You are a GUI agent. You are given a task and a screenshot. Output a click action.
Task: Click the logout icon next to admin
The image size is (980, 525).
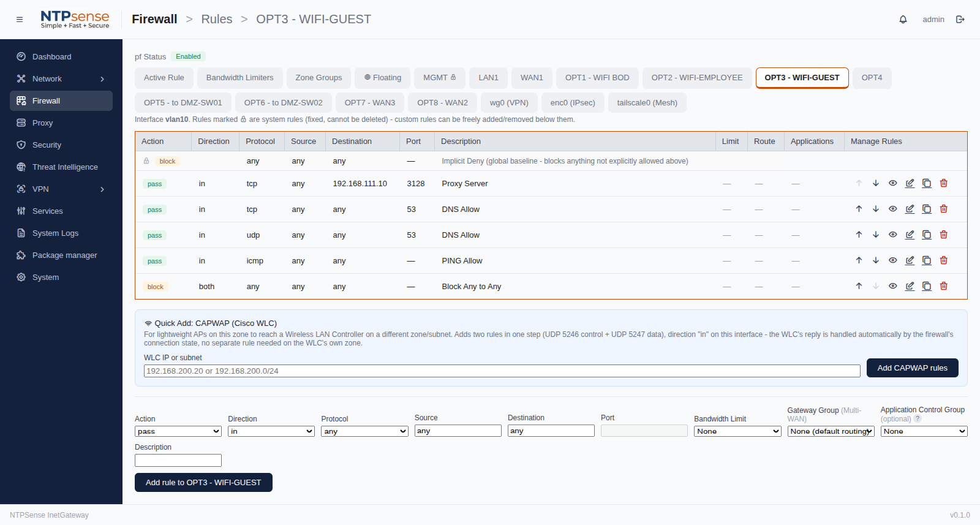click(x=960, y=20)
